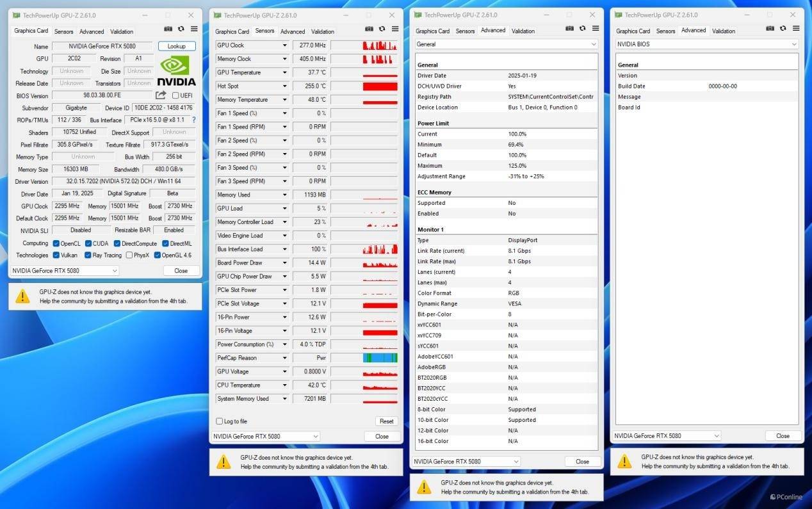Image resolution: width=812 pixels, height=509 pixels.
Task: Check the Log to file box
Action: (220, 421)
